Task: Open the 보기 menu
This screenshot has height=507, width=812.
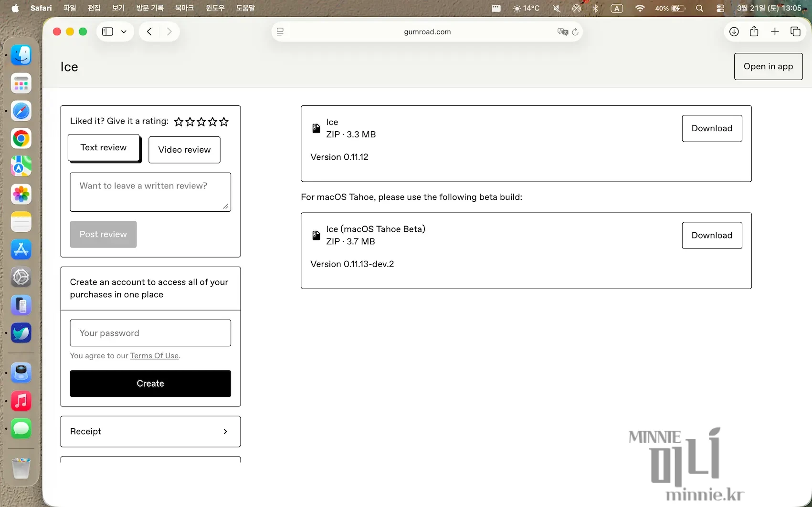Action: click(118, 8)
